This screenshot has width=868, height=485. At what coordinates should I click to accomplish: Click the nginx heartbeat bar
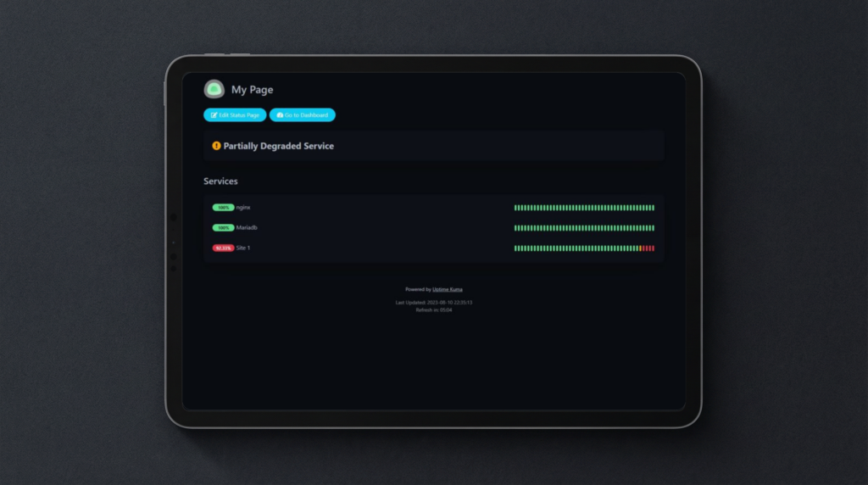pyautogui.click(x=584, y=208)
